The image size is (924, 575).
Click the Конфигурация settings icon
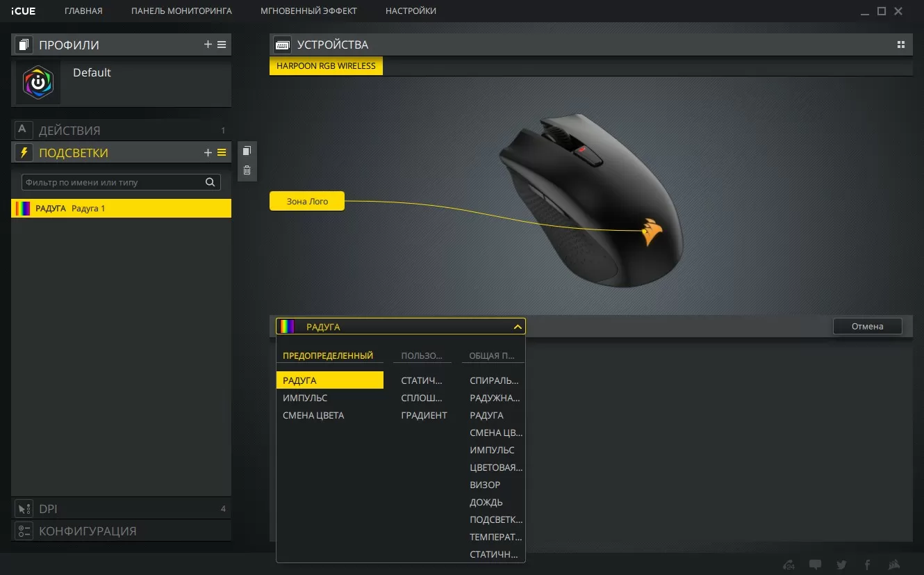[24, 531]
